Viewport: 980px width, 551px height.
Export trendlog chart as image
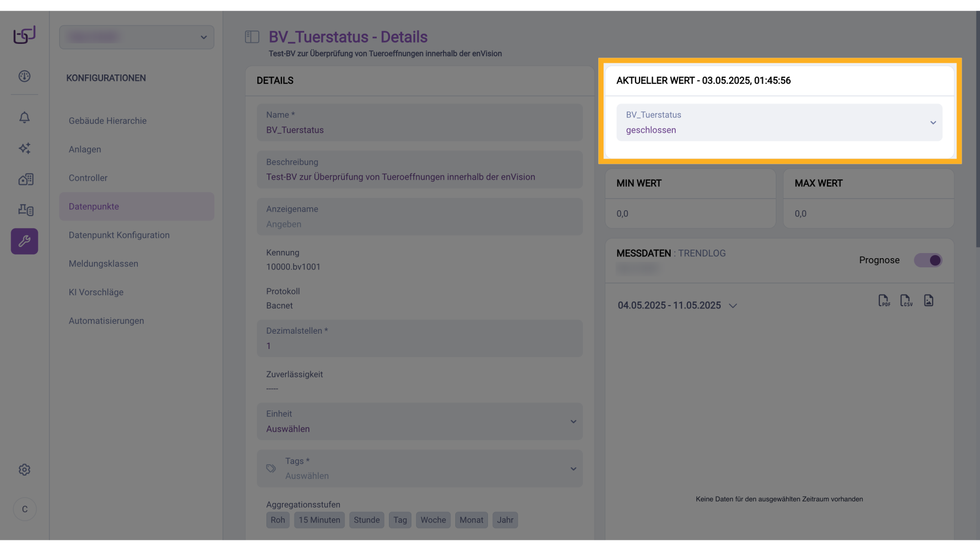click(x=928, y=300)
